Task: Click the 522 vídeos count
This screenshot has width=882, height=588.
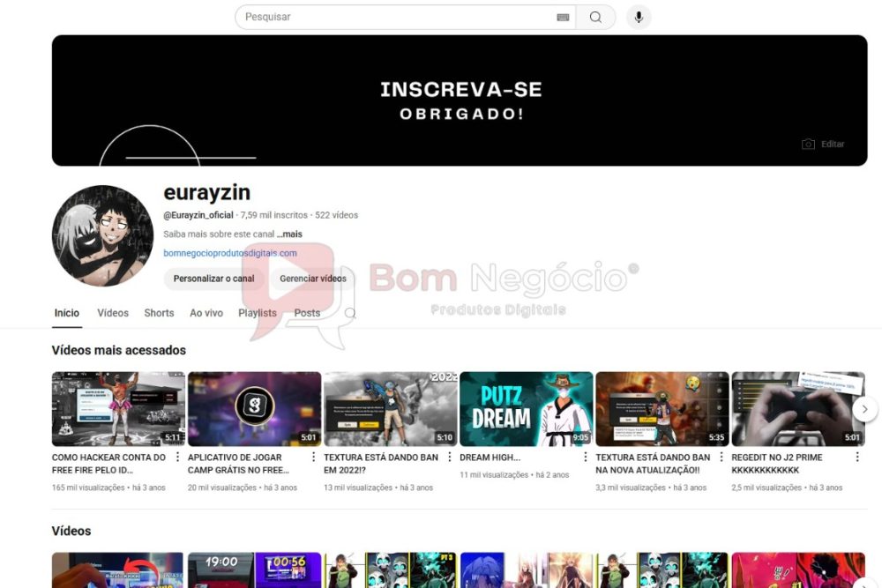Action: [x=336, y=215]
